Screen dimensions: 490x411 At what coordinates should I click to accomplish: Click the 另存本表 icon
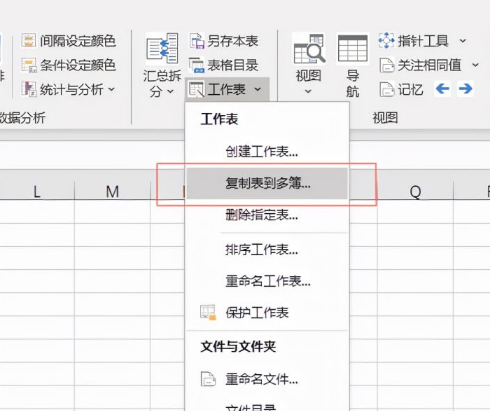[197, 41]
